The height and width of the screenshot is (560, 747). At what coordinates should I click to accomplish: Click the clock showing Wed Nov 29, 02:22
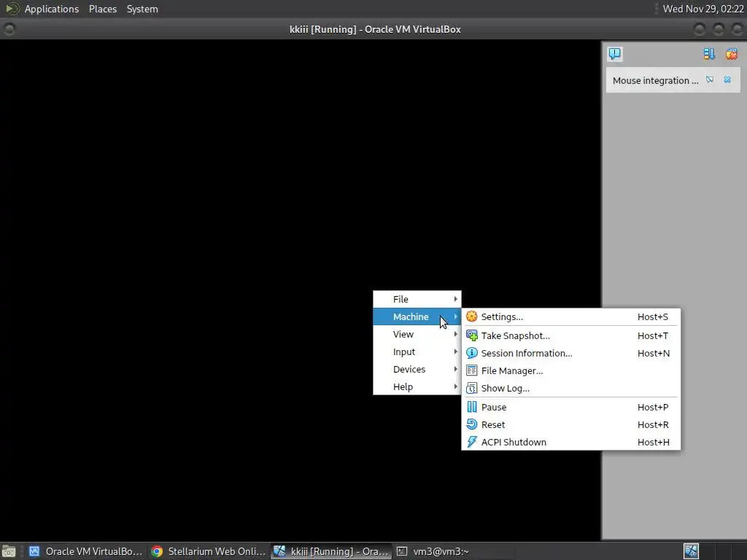coord(703,9)
